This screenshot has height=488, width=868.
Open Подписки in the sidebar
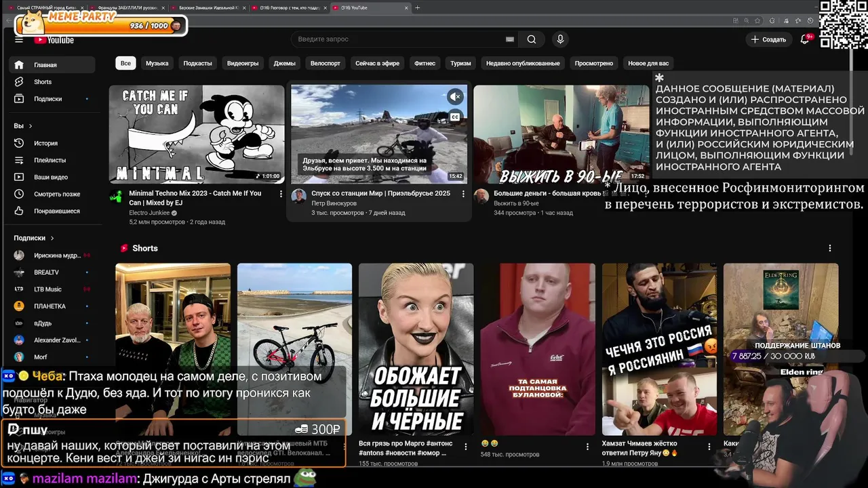[52, 99]
